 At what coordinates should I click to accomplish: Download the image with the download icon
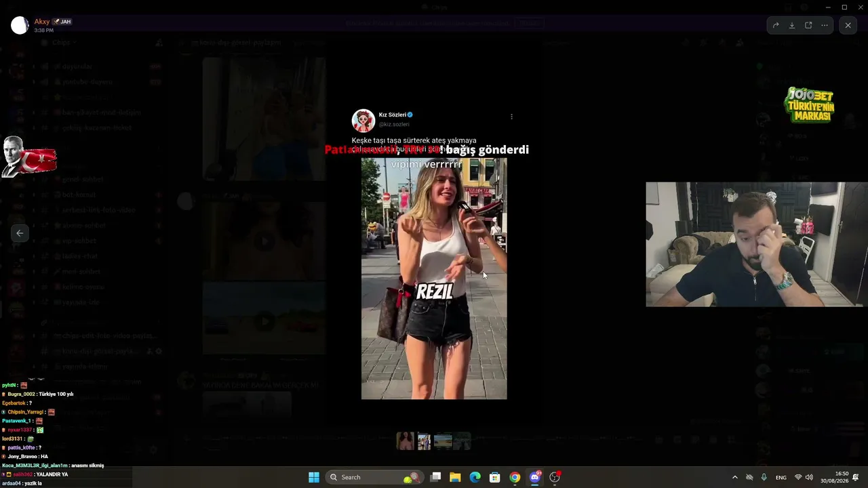pyautogui.click(x=792, y=25)
